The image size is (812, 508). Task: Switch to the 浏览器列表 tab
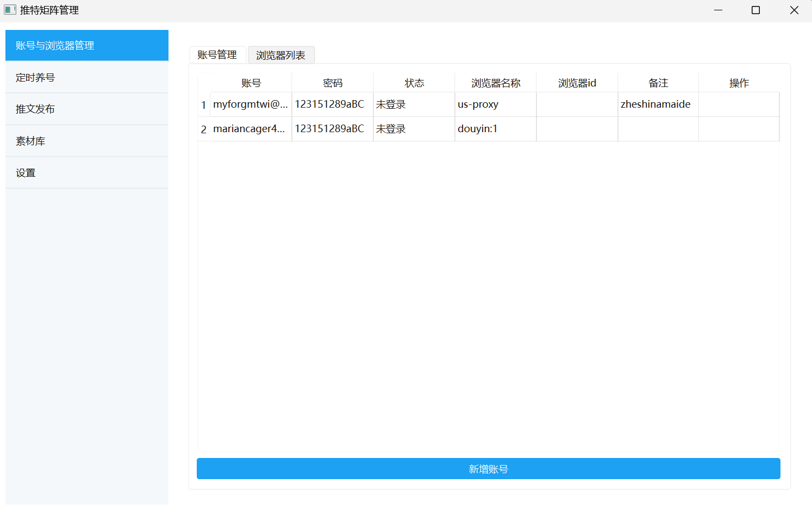(x=281, y=54)
